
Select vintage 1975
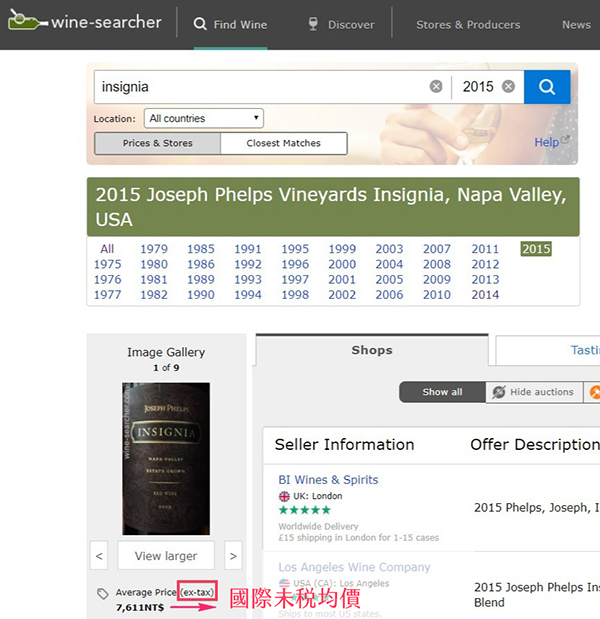[x=107, y=264]
